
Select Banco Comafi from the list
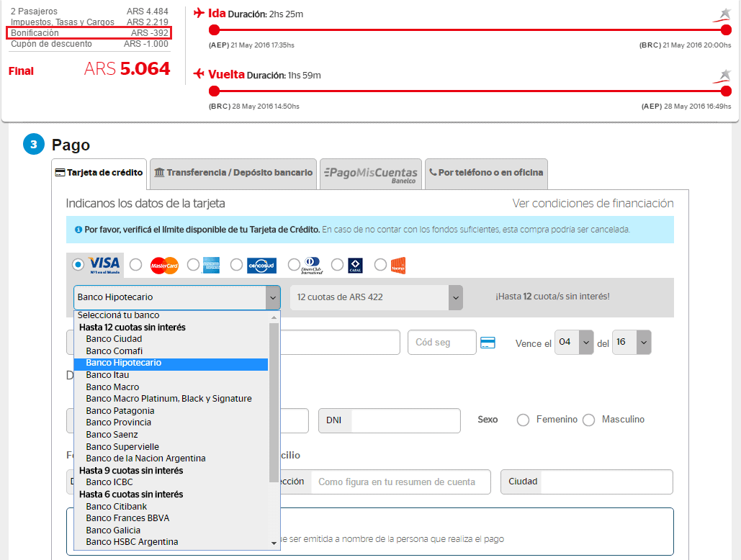(x=171, y=351)
